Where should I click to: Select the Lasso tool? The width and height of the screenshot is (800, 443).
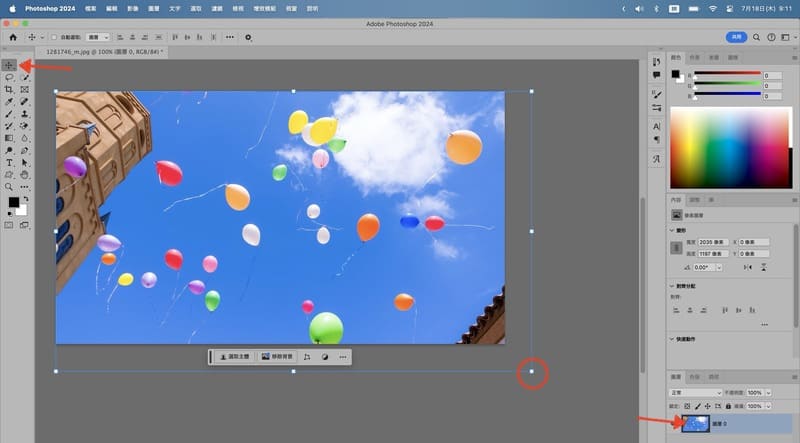point(9,78)
